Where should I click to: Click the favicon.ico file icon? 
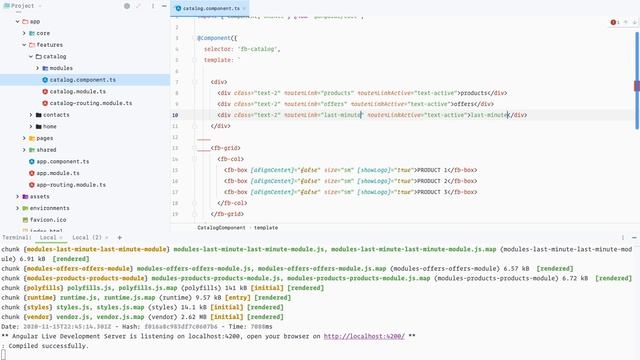coord(25,220)
